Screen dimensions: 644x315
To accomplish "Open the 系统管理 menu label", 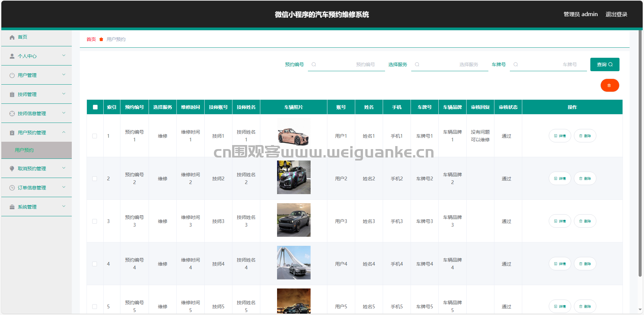I will coord(27,207).
